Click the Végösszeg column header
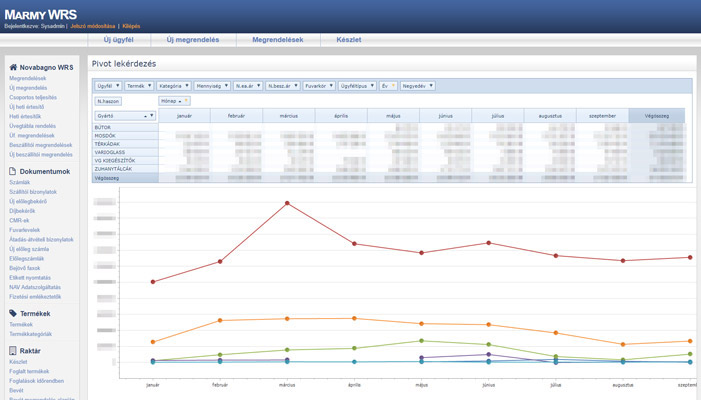 (657, 116)
